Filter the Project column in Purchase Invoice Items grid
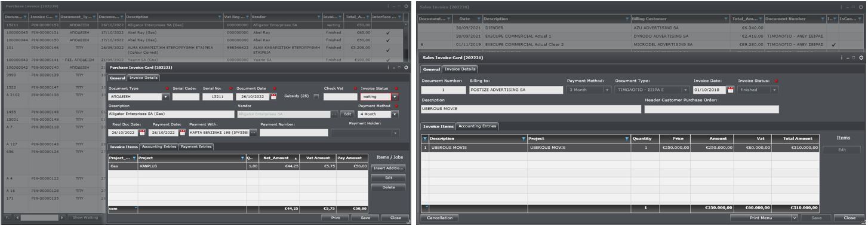 click(243, 158)
